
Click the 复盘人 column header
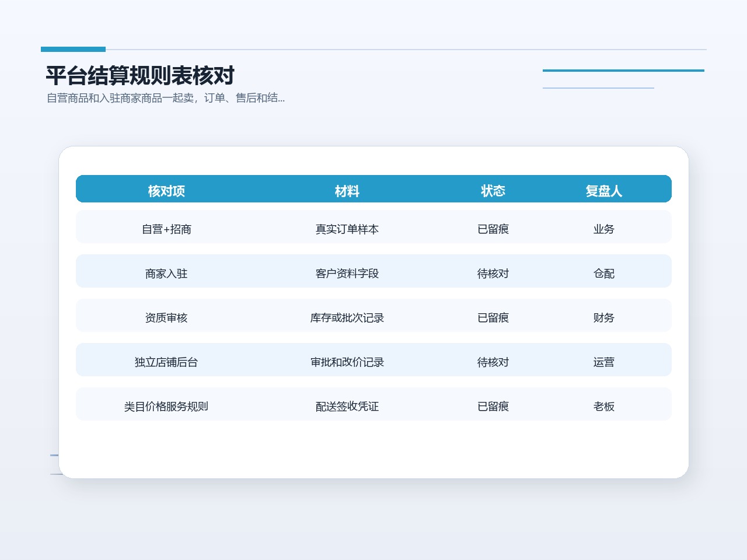click(604, 191)
